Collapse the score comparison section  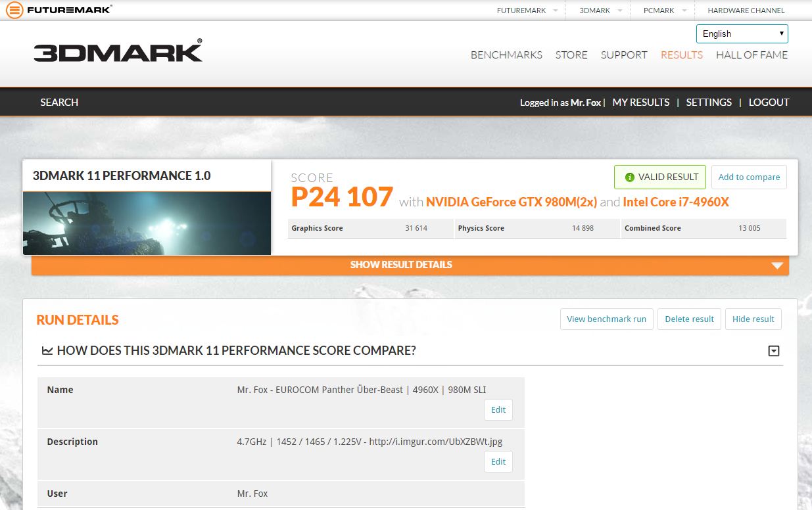point(774,351)
